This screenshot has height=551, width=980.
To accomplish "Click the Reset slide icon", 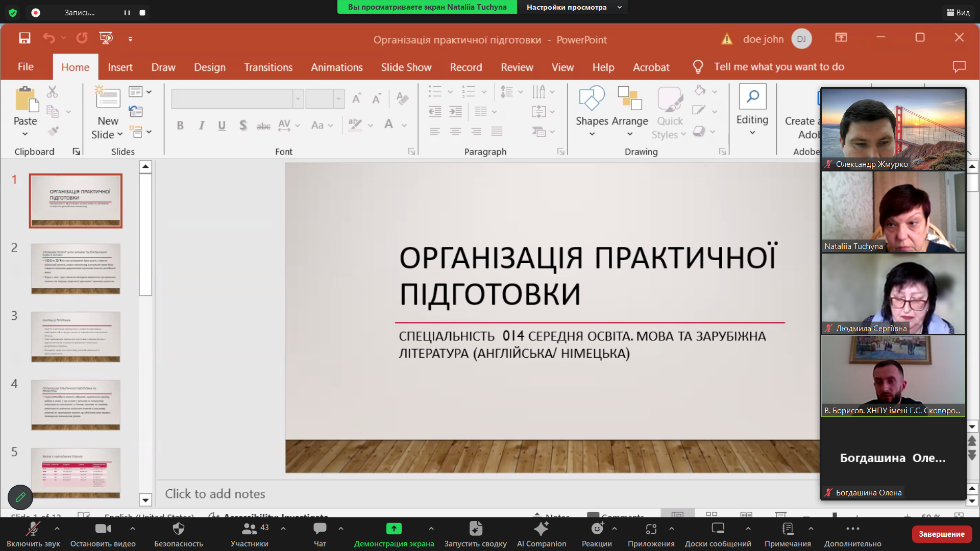I will [x=136, y=111].
